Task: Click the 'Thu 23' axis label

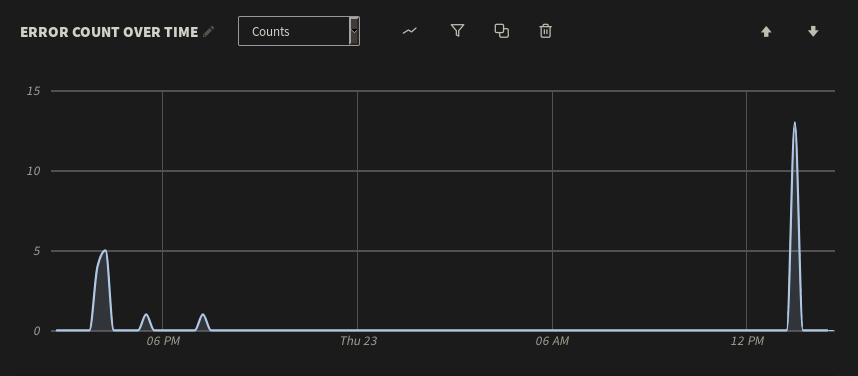Action: tap(358, 341)
